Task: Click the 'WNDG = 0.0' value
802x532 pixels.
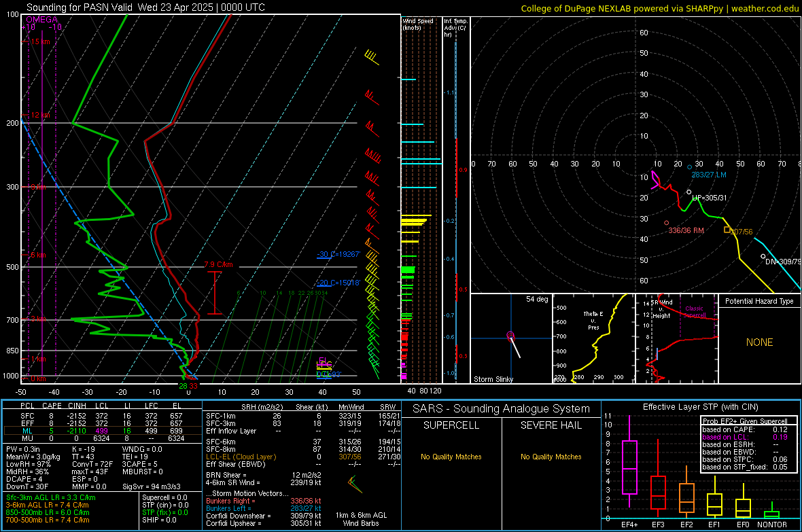Action: [142, 449]
